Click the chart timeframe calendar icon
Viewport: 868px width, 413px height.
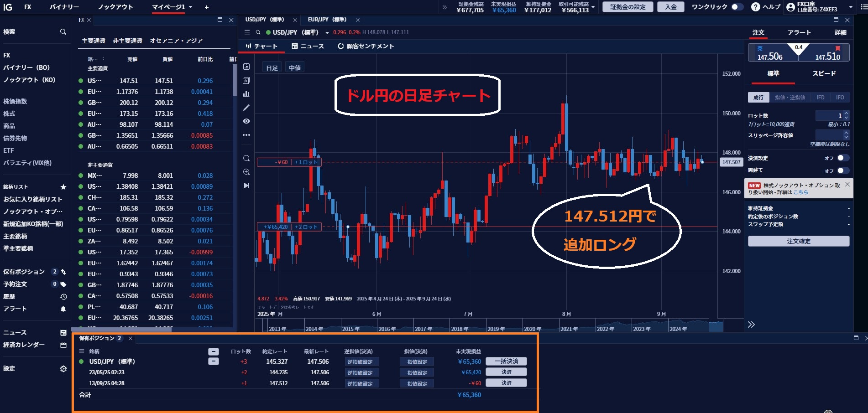(246, 67)
